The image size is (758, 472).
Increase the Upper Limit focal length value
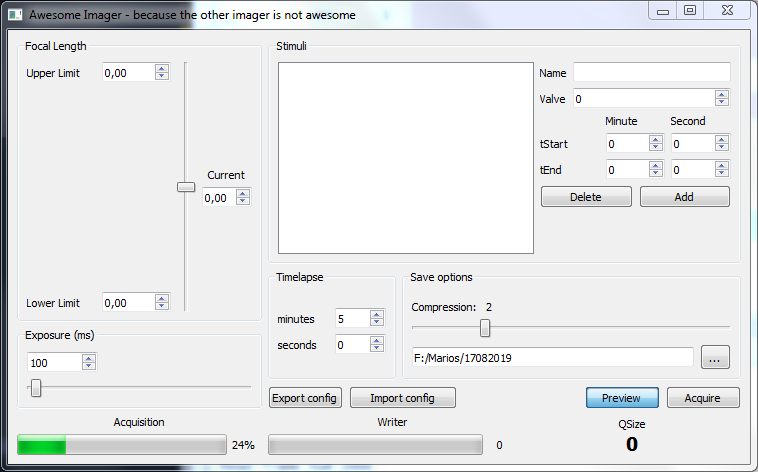click(x=162, y=69)
